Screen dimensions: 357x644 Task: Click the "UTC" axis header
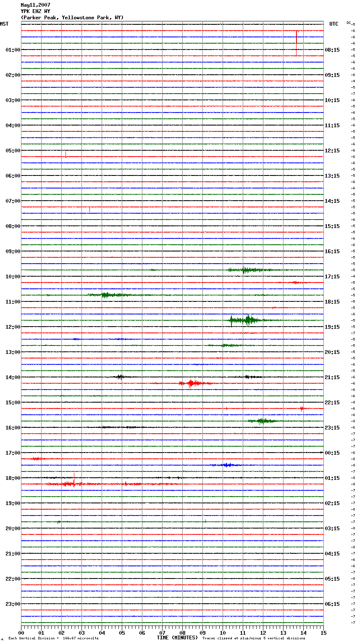tap(334, 24)
